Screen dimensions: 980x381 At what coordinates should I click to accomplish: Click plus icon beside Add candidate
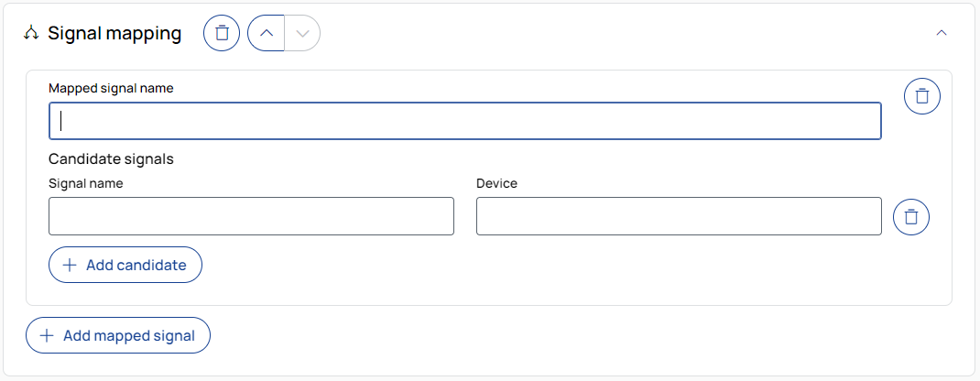(70, 265)
